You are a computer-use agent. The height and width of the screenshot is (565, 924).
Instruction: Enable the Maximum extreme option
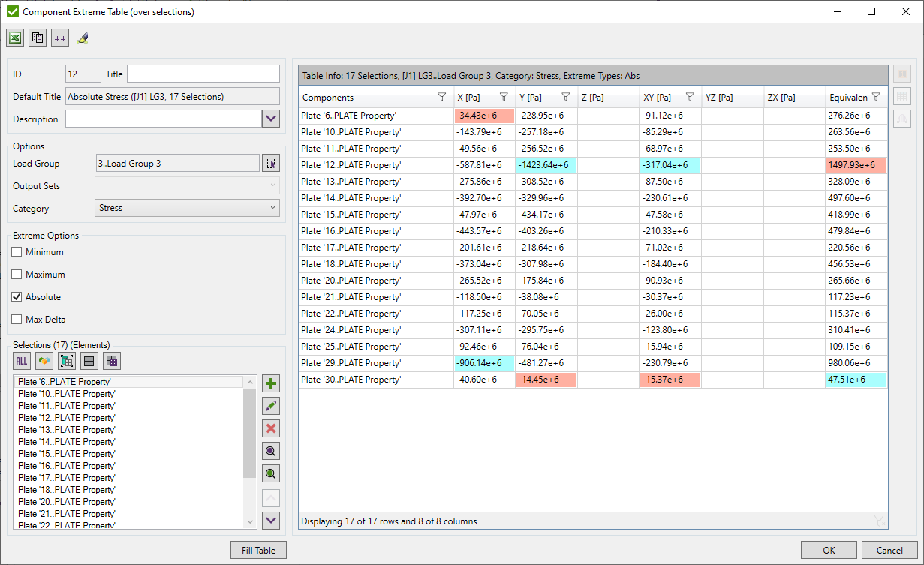tap(17, 275)
